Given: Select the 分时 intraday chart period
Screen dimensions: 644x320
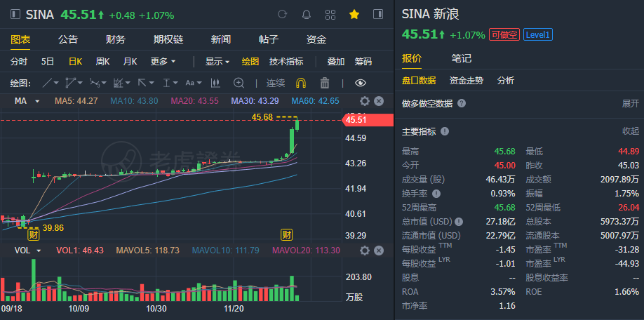Looking at the screenshot, I should pyautogui.click(x=19, y=62).
